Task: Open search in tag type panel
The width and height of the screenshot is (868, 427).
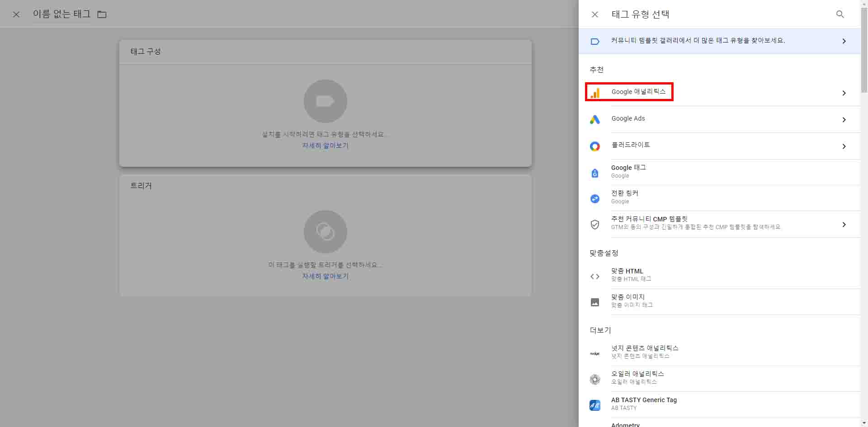Action: (840, 14)
